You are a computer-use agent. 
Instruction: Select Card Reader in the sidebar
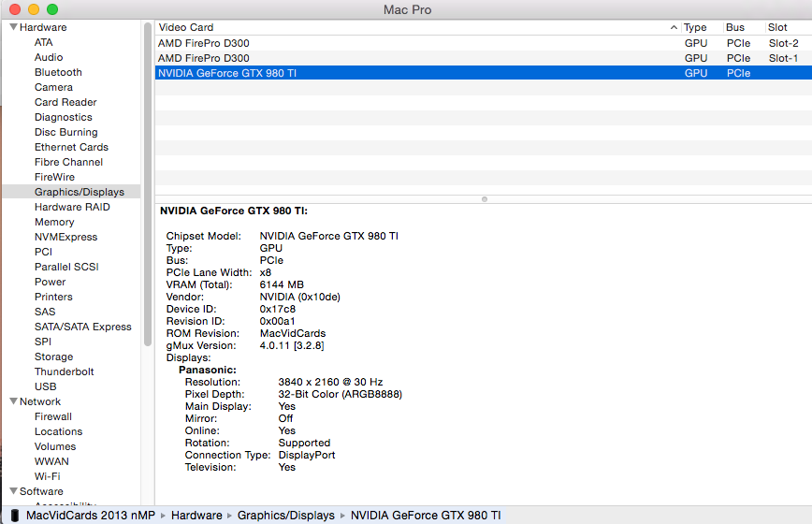(x=65, y=103)
